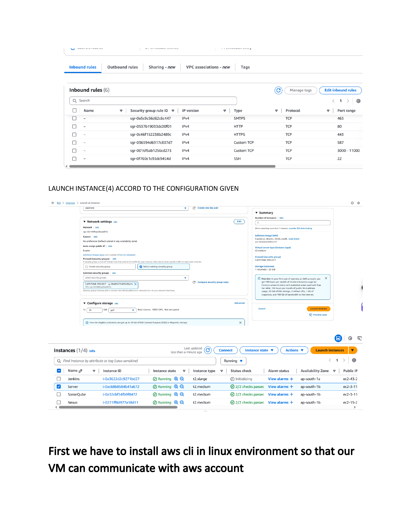Open Launch instances split-button arrow

click(352, 350)
